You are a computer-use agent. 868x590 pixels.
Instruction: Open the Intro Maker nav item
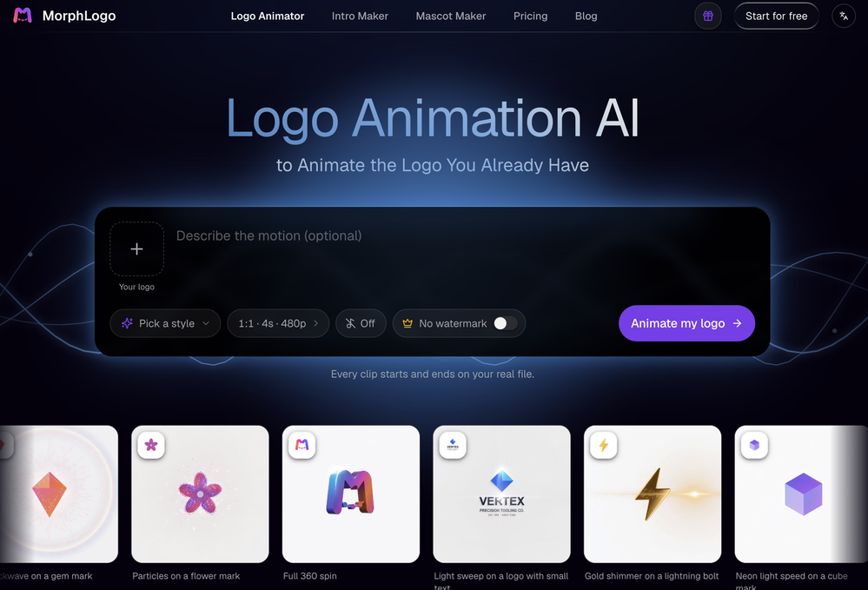tap(360, 16)
